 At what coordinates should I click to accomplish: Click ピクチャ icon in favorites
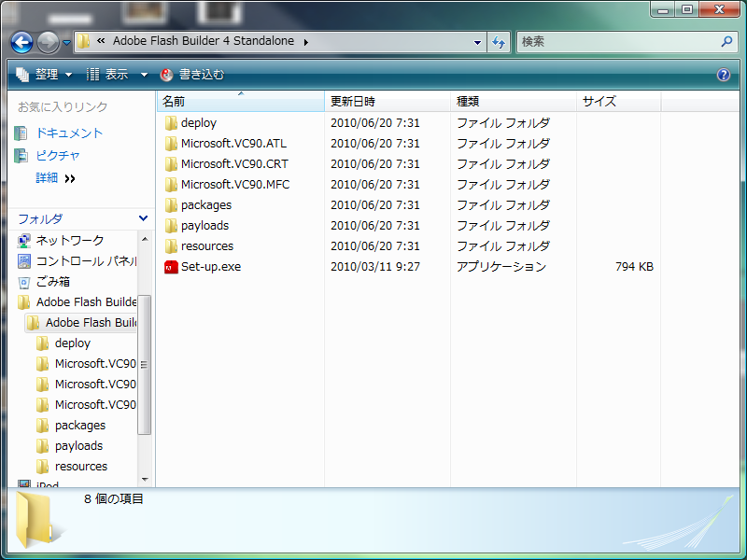pyautogui.click(x=21, y=156)
